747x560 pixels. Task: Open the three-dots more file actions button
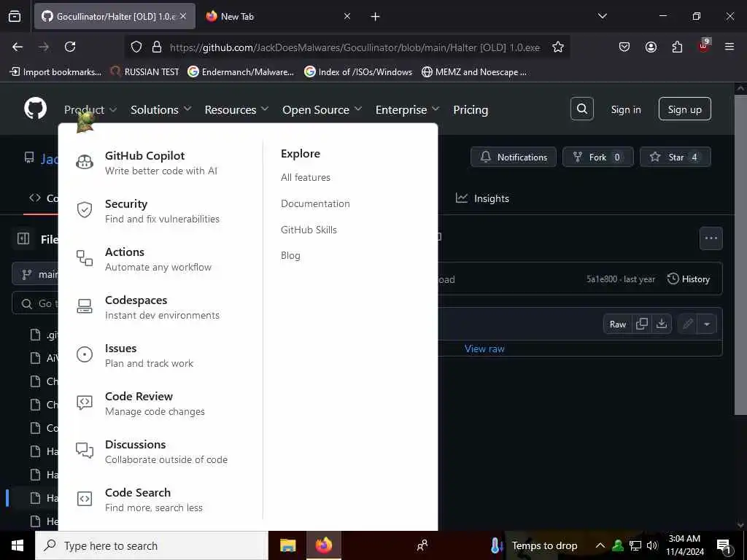711,238
